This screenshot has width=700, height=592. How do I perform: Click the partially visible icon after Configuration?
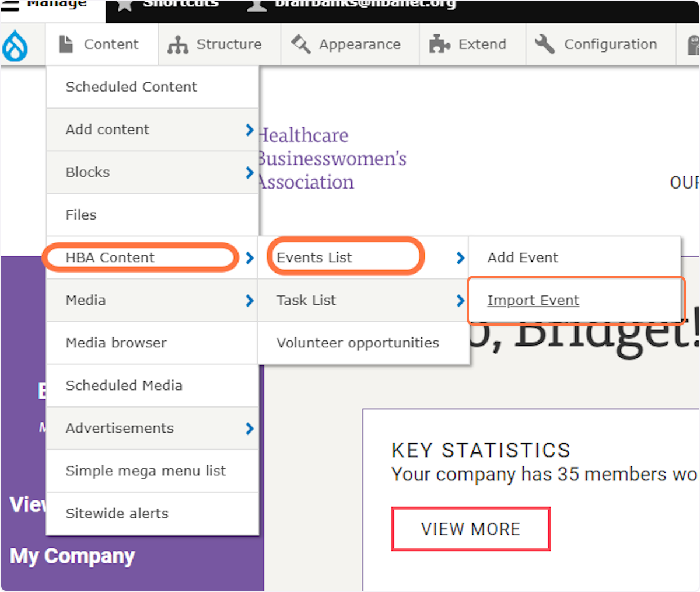tap(694, 44)
